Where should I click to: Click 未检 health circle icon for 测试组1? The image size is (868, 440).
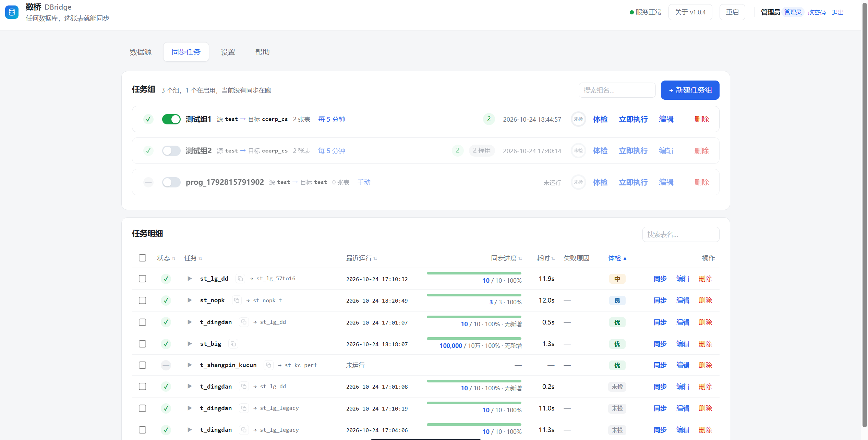click(578, 119)
